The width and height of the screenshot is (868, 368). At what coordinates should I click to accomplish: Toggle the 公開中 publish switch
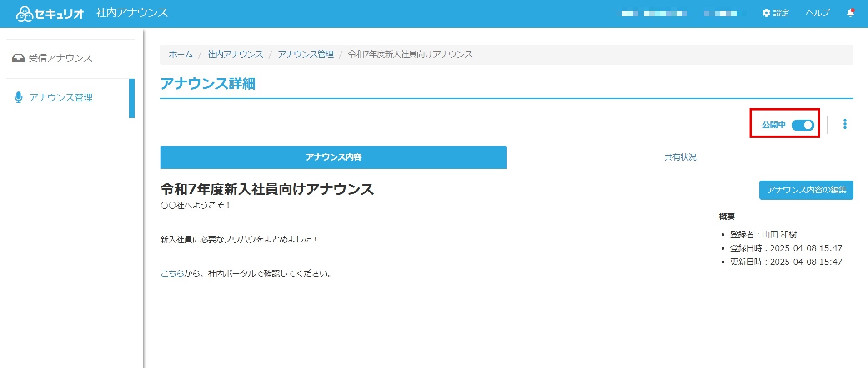803,125
